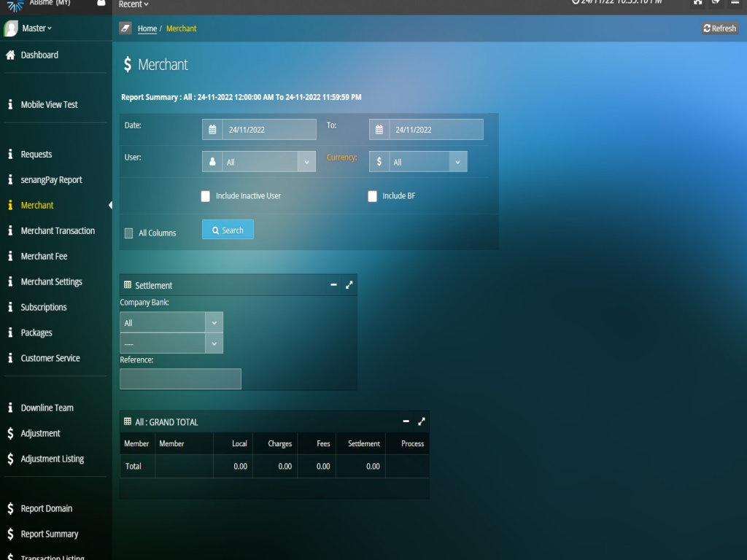
Task: Click the Dashboard home icon in the sidebar
Action: click(x=10, y=55)
